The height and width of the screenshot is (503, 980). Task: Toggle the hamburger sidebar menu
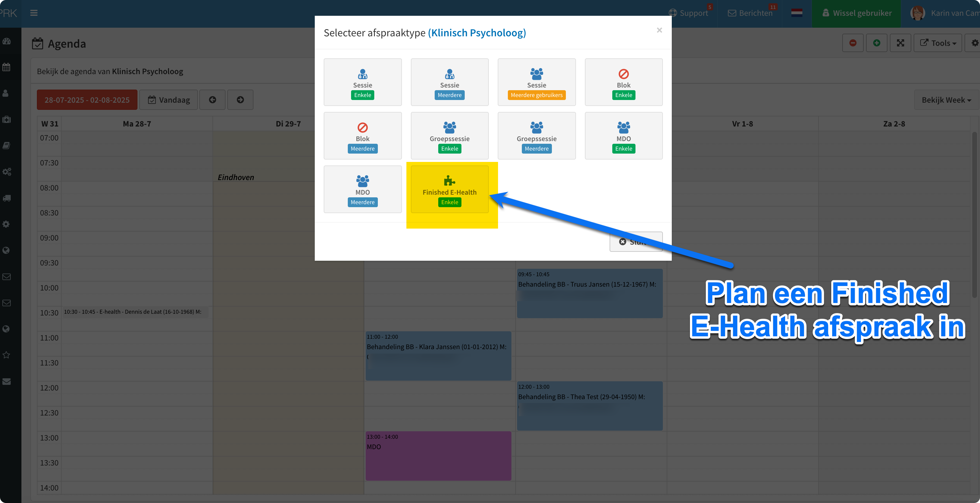pos(34,13)
